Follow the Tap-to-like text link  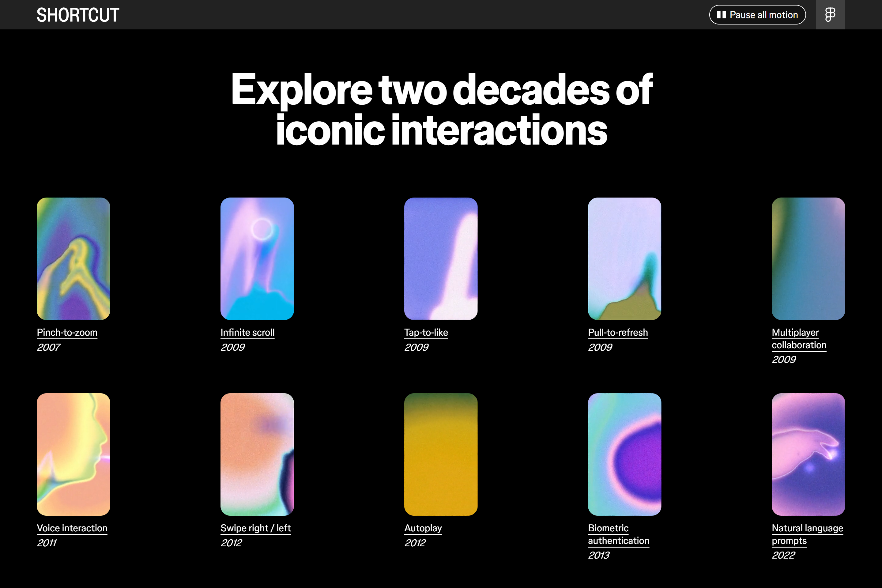point(426,332)
